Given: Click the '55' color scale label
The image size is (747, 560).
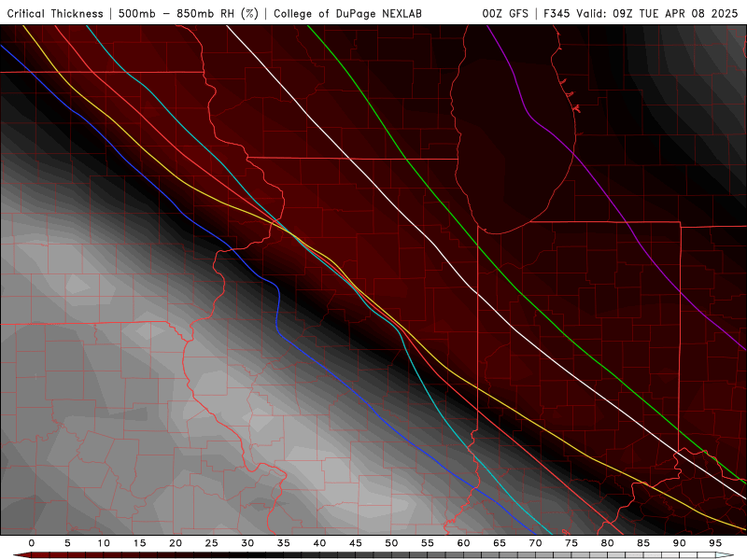Looking at the screenshot, I should point(428,543).
